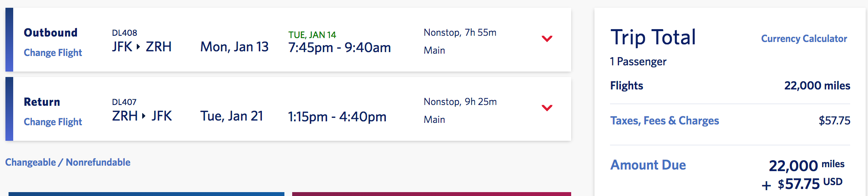Expand the Outbound flight details chevron
The width and height of the screenshot is (868, 196).
click(x=547, y=38)
